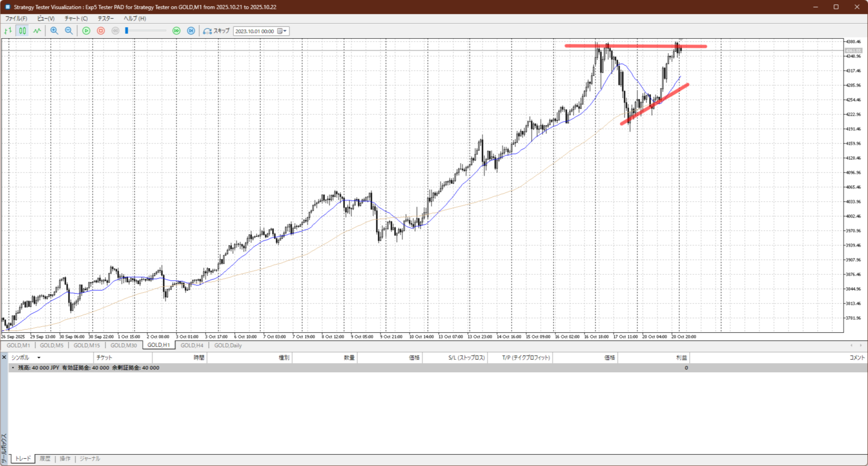Adjust the playback speed slider

(127, 31)
